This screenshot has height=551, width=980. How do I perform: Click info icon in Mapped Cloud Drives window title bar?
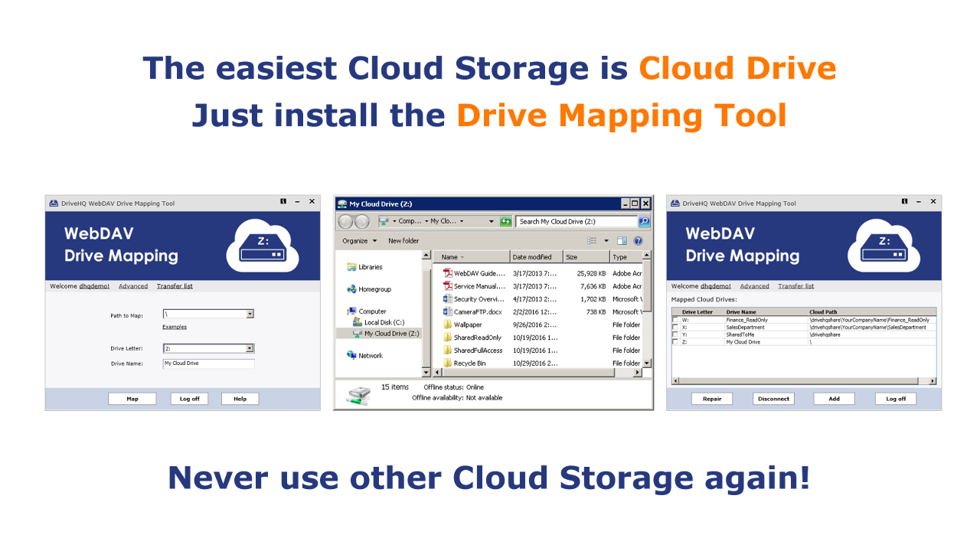[x=905, y=201]
